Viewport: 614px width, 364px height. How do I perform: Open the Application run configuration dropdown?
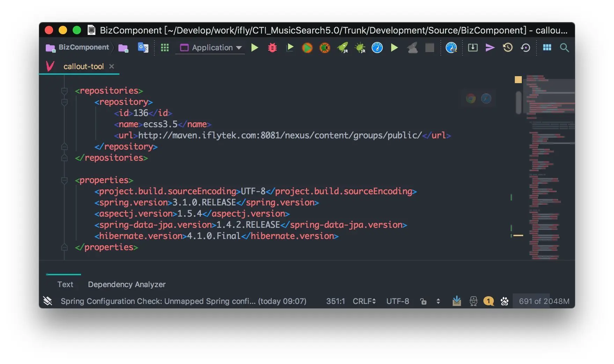coord(211,48)
